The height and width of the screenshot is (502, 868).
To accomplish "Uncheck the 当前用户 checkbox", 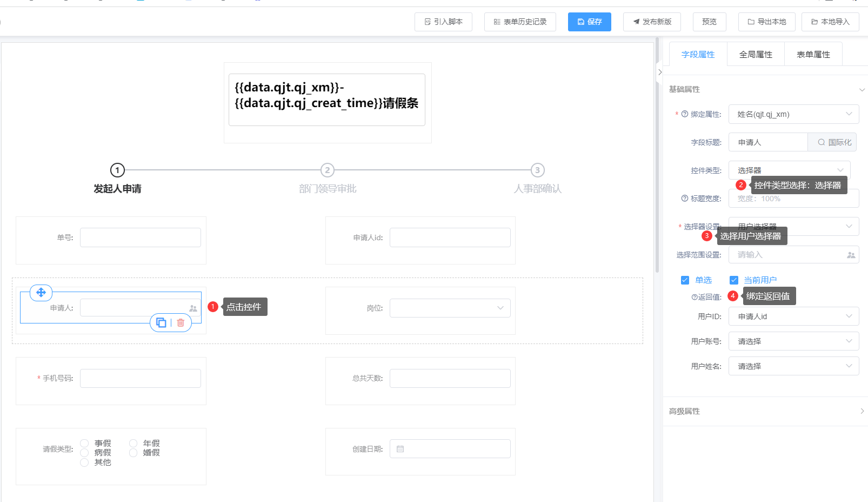I will 733,280.
